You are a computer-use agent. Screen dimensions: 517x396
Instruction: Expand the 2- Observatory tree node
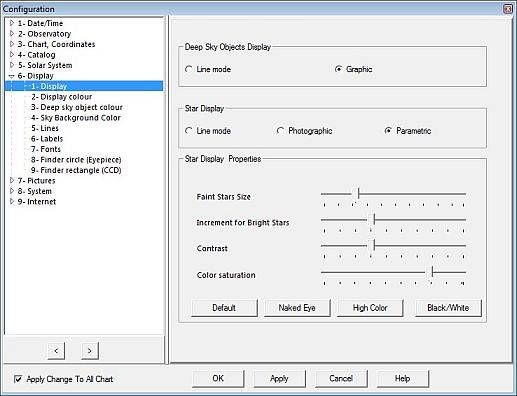coord(12,34)
